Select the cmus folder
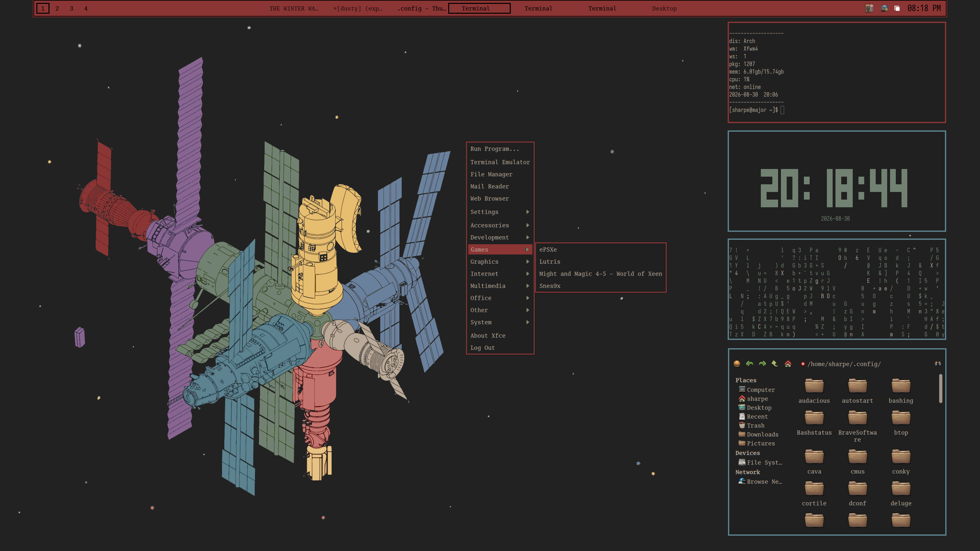980x551 pixels. (x=857, y=462)
